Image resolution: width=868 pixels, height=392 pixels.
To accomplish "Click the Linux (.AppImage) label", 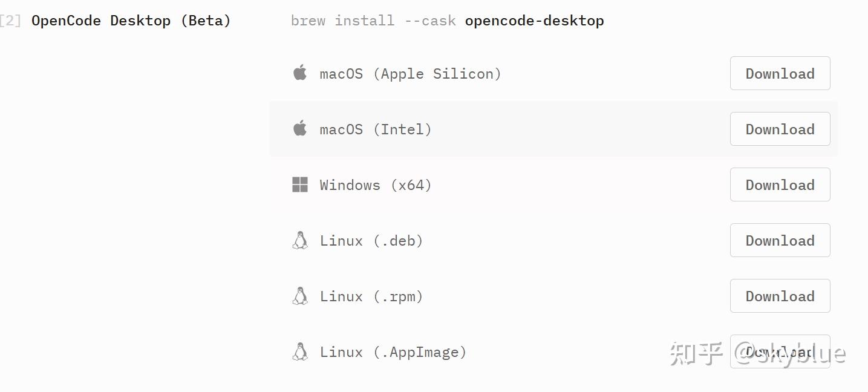I will (x=393, y=352).
